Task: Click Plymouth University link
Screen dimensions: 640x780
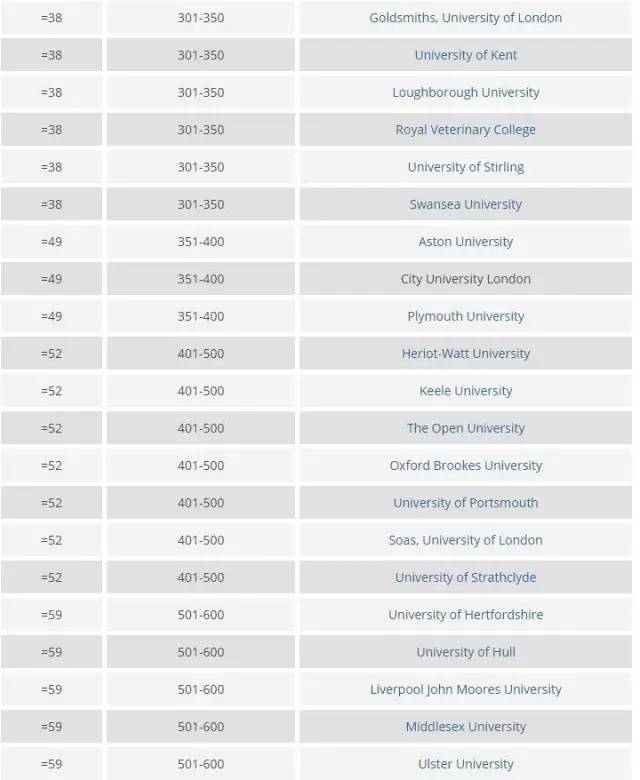Action: [465, 316]
